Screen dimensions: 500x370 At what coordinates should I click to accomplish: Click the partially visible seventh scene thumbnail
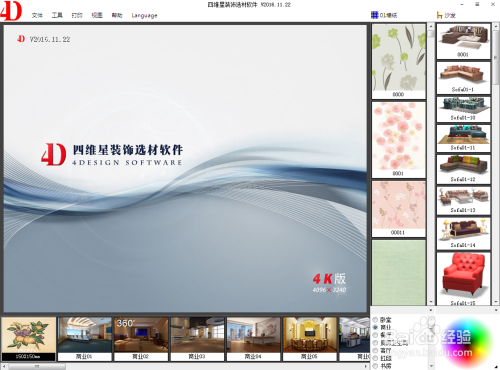[x=354, y=339]
